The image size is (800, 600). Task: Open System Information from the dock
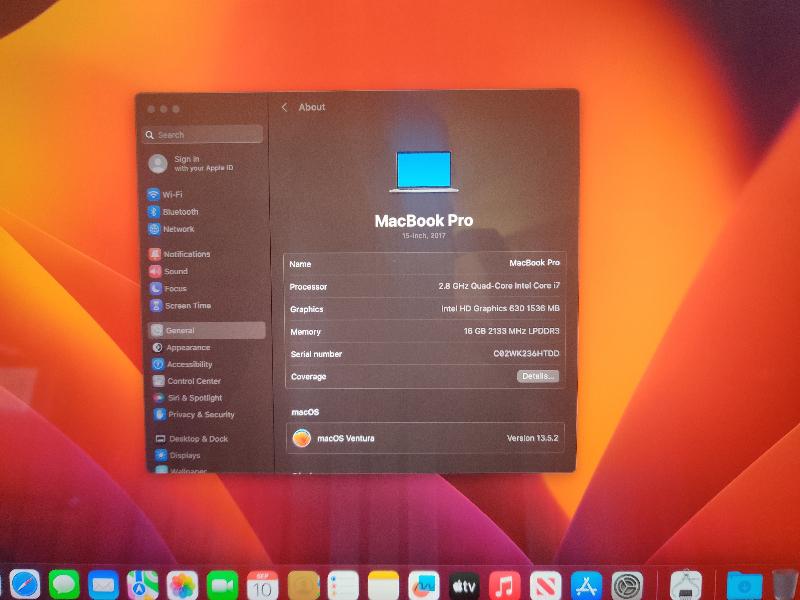685,585
